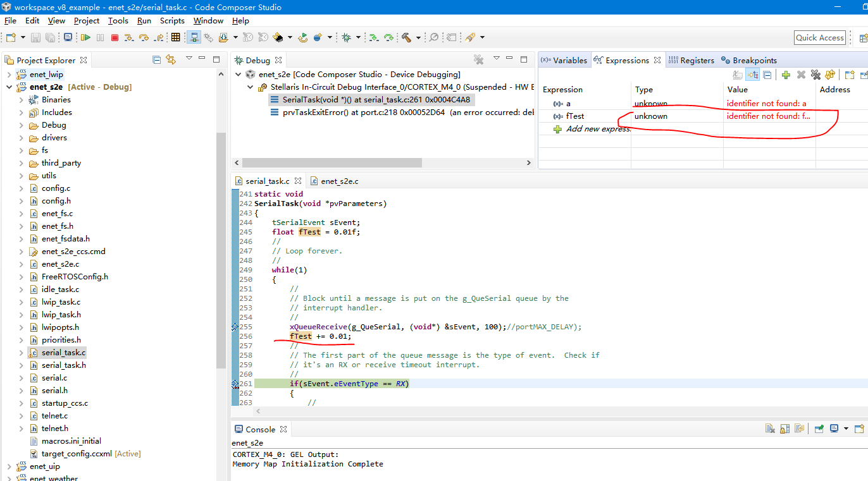Click the green plus Add Expression icon
Viewport: 868px width, 481px height.
(786, 75)
